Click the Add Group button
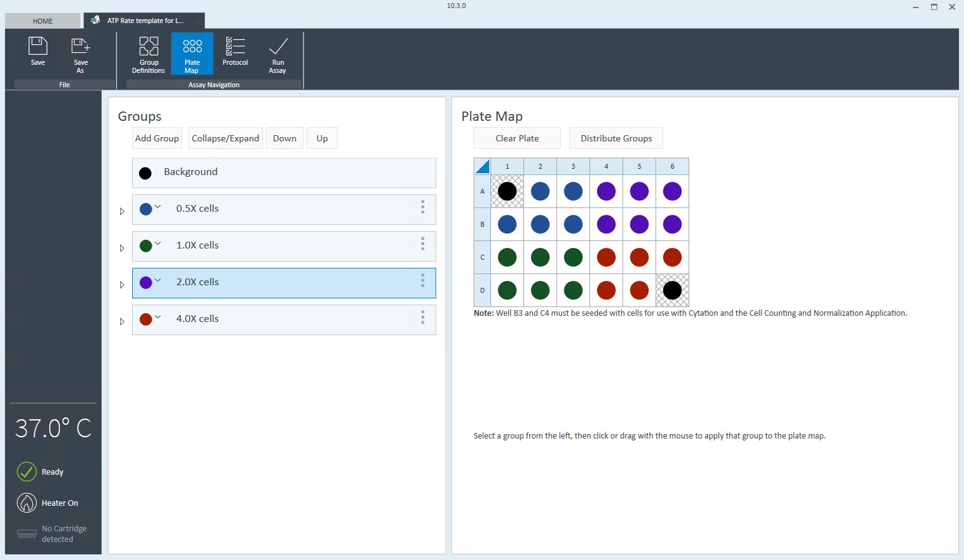Viewport: 964px width, 560px height. [x=157, y=138]
